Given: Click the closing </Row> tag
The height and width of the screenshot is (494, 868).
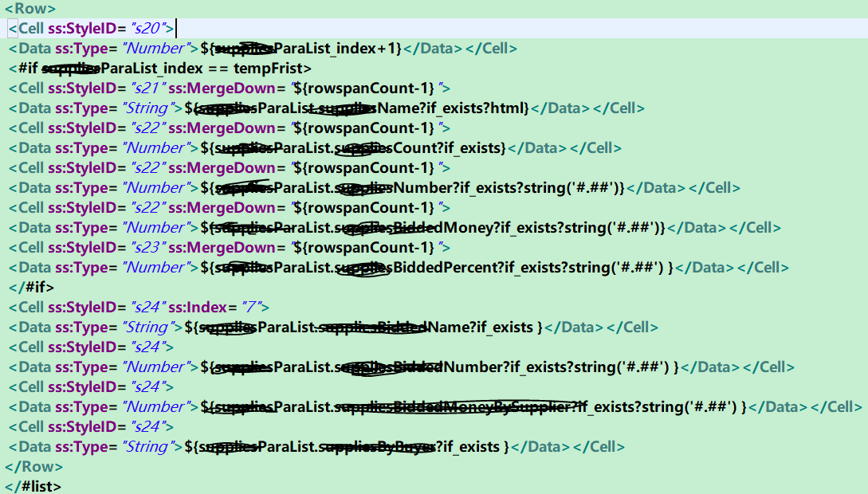Looking at the screenshot, I should tap(33, 467).
